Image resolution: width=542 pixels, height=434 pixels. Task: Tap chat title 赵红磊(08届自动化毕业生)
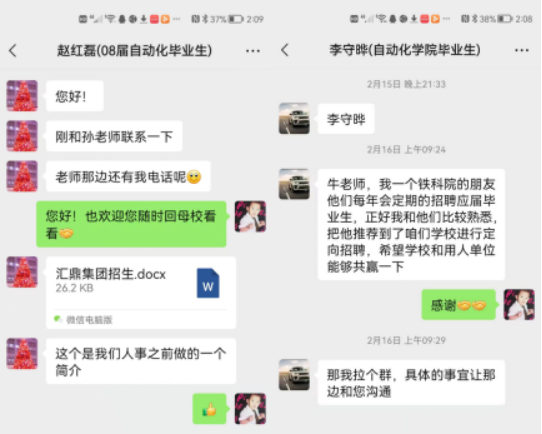pos(134,51)
